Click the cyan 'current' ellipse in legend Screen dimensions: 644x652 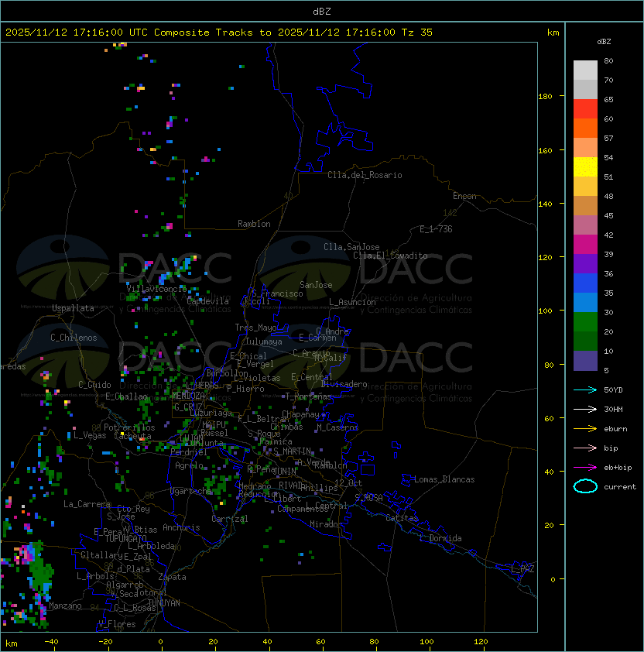pyautogui.click(x=585, y=486)
